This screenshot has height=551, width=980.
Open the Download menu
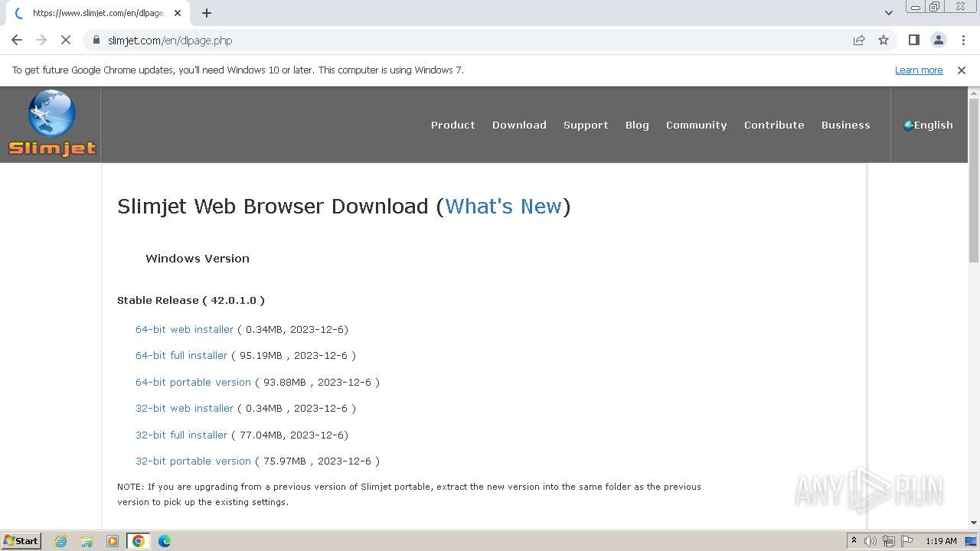[x=519, y=125]
